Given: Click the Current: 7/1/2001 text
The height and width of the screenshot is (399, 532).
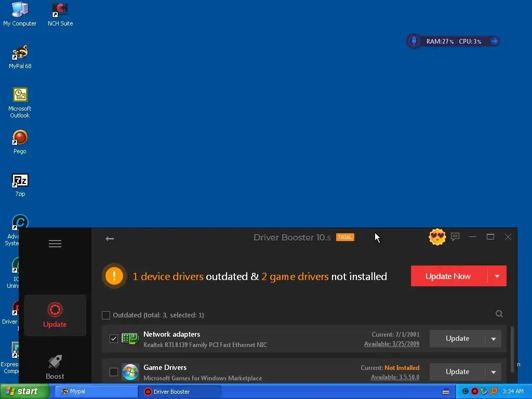Looking at the screenshot, I should click(x=395, y=335).
